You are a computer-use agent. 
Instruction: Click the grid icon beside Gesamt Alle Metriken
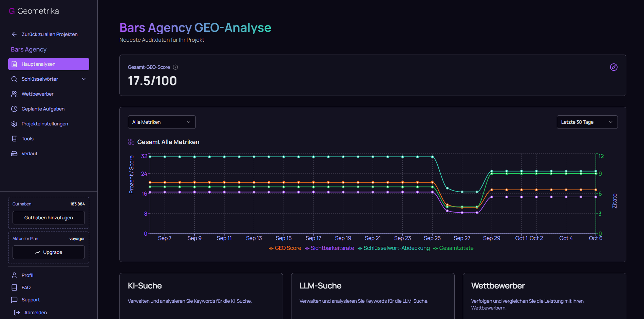[x=131, y=142]
